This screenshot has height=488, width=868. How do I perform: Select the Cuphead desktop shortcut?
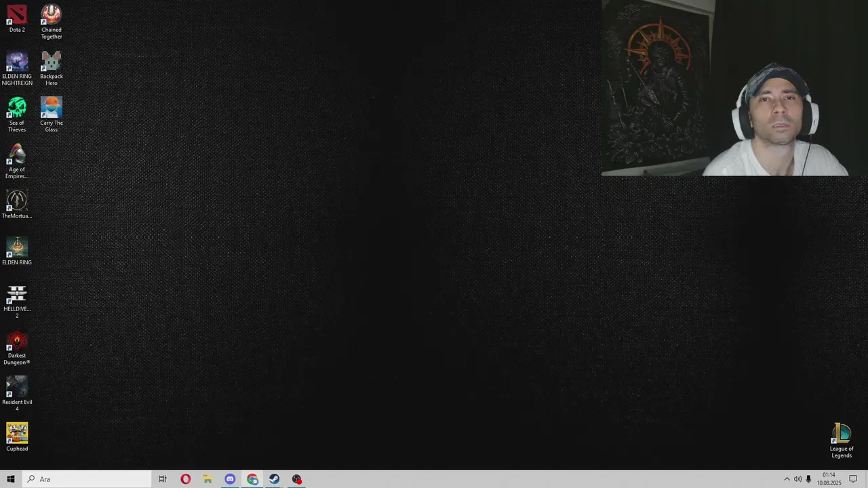(x=17, y=437)
